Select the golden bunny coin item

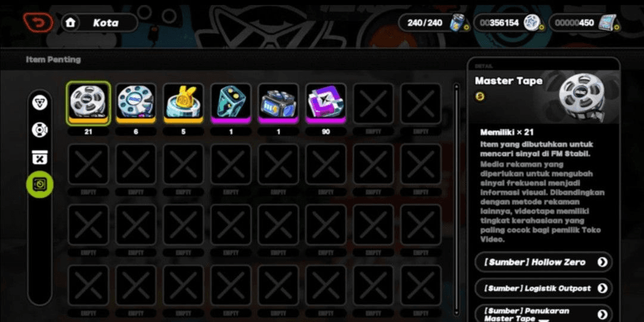point(183,103)
